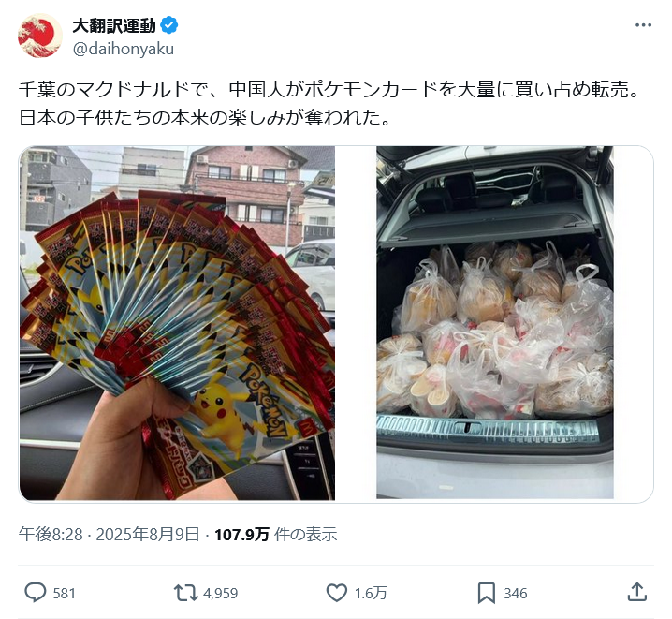The height and width of the screenshot is (619, 672).
Task: Click the blue verified badge
Action: (x=169, y=25)
